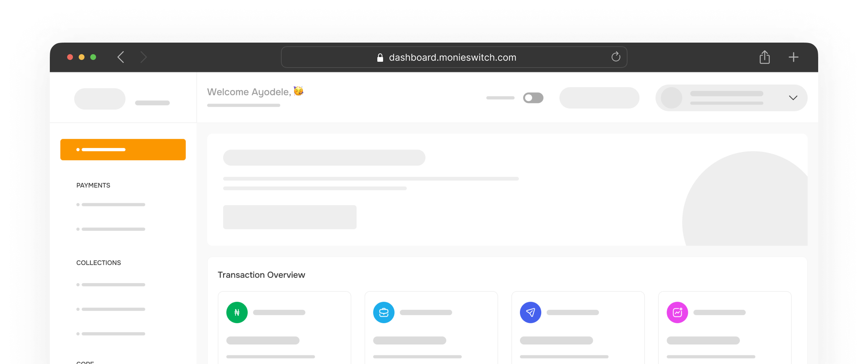Click the blue paper plane icon
868x364 pixels.
point(530,312)
